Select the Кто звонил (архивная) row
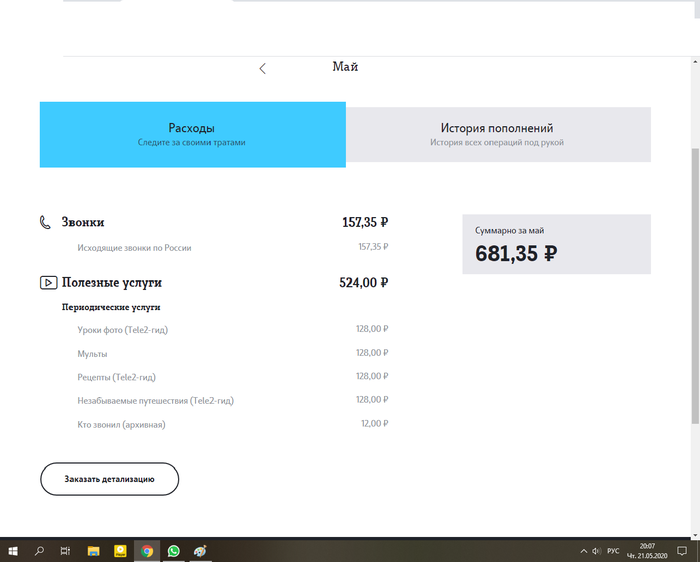 pyautogui.click(x=232, y=424)
